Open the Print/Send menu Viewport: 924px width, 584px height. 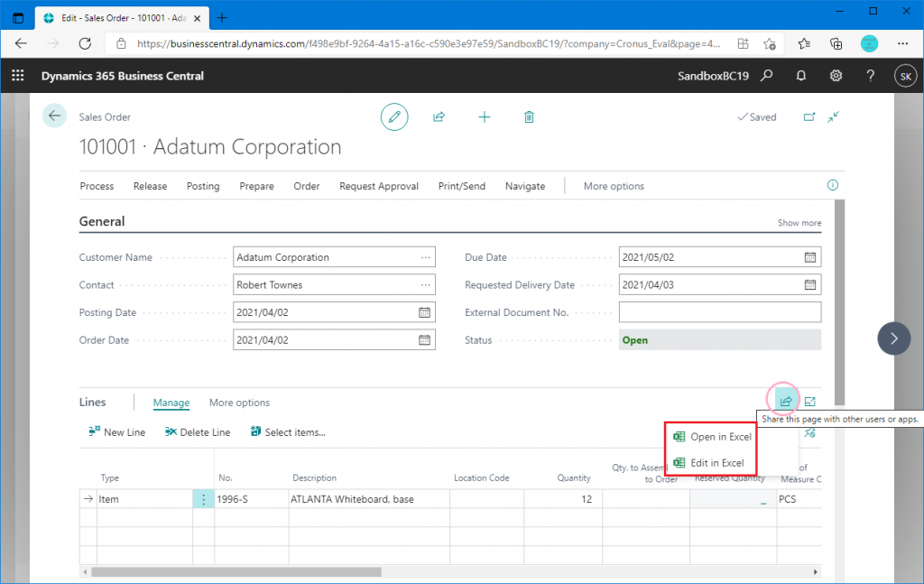462,186
